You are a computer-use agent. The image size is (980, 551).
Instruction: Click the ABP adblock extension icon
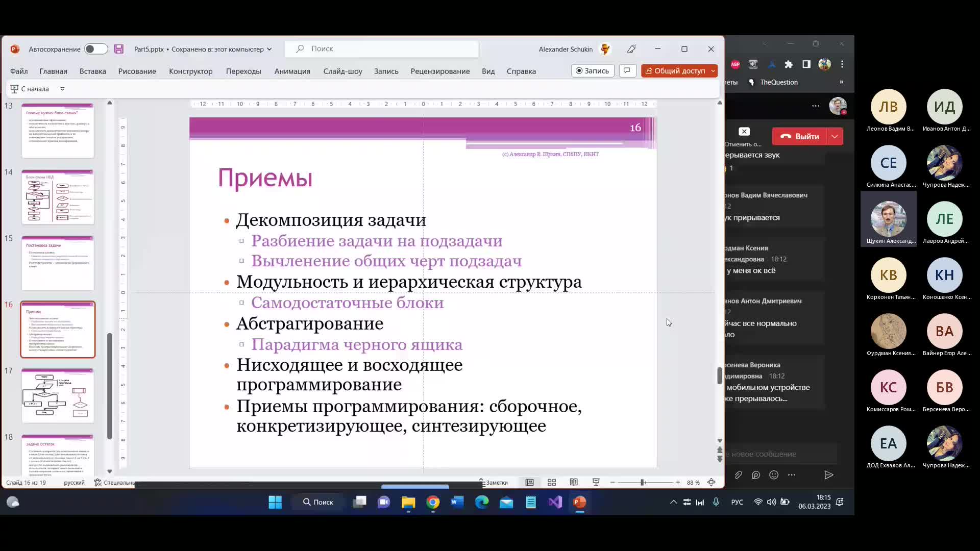click(x=736, y=64)
